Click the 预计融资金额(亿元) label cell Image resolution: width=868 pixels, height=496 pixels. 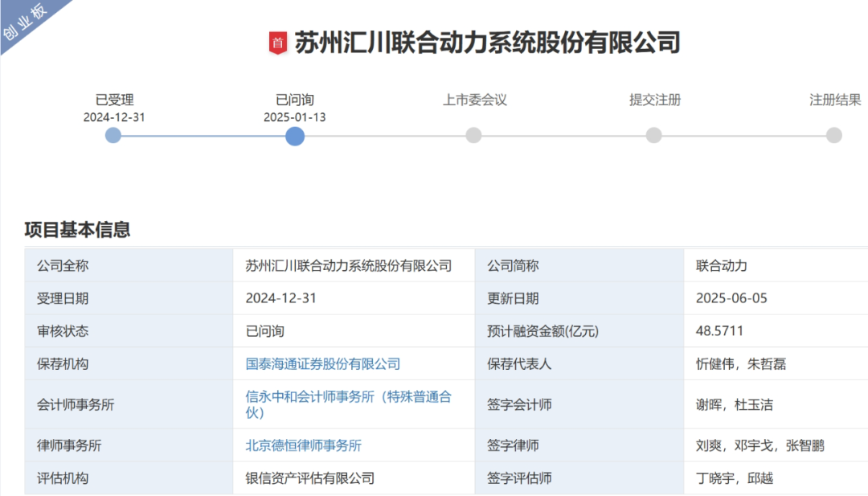tap(579, 331)
